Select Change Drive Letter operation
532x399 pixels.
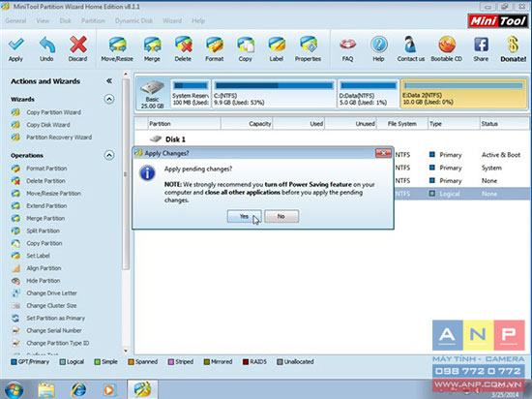(x=51, y=293)
